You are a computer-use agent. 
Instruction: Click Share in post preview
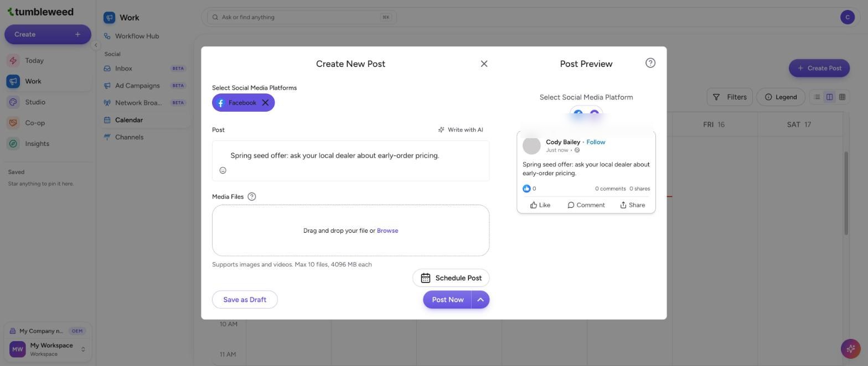point(632,205)
